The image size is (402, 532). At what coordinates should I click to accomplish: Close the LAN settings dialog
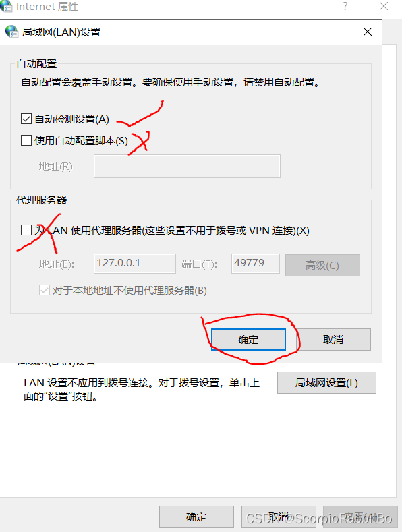[368, 32]
